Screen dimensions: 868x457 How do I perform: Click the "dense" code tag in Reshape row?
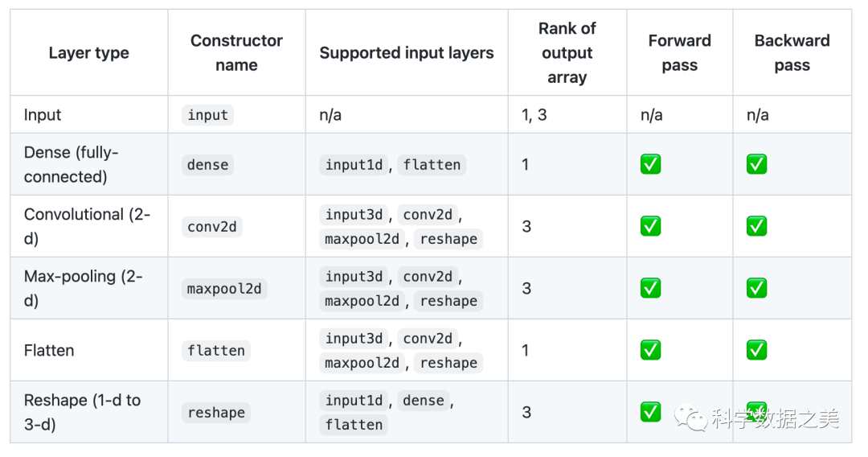pos(423,400)
